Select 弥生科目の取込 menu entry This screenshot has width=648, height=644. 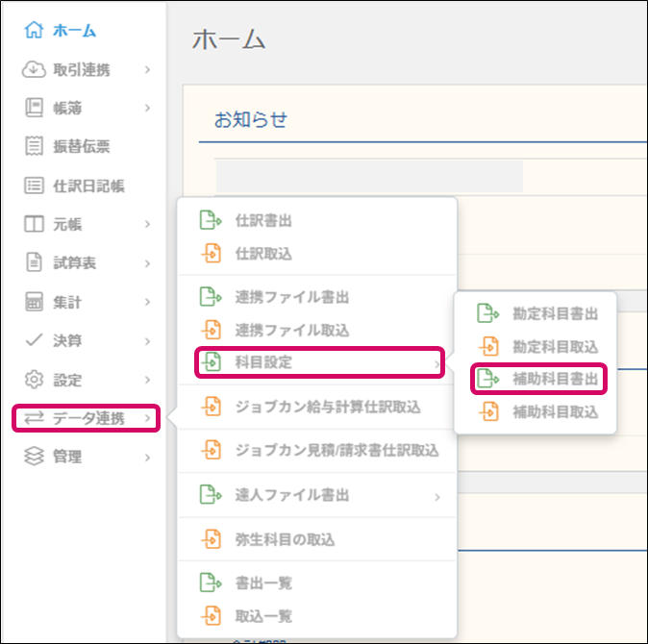pos(285,539)
